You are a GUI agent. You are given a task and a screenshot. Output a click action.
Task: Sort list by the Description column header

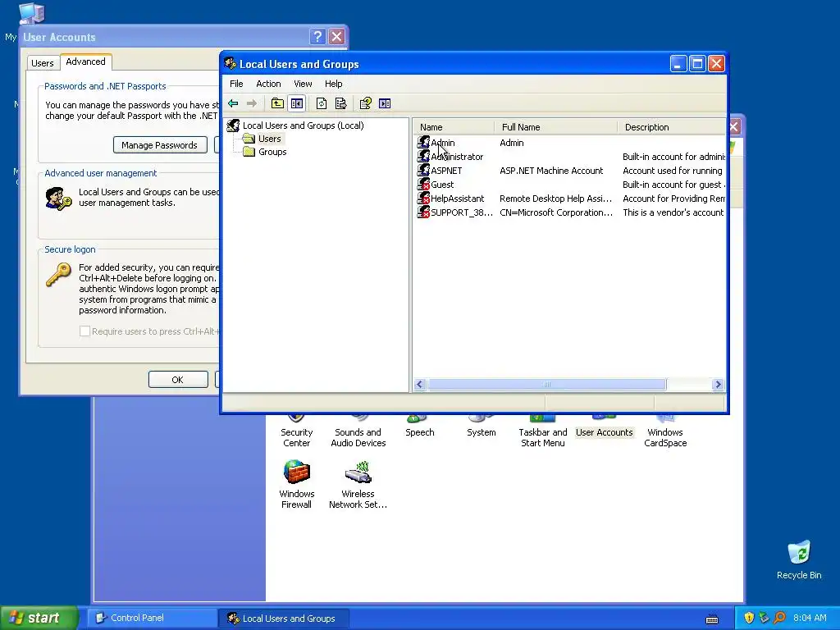[671, 127]
